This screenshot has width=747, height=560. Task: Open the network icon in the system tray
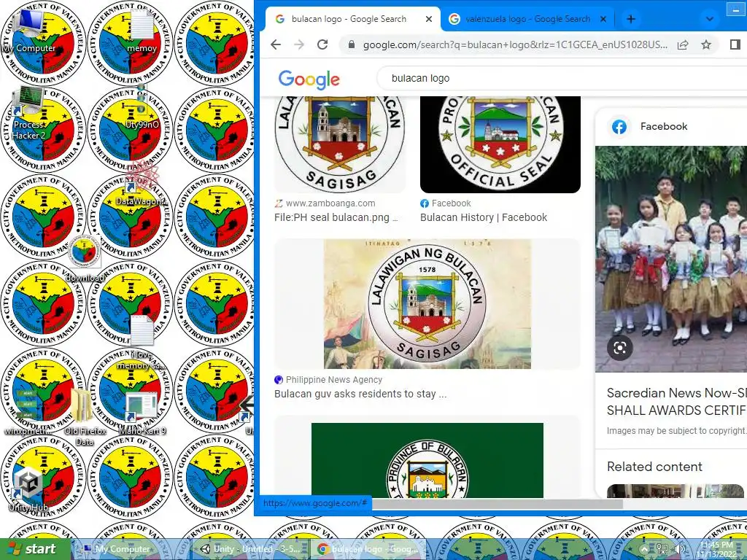(662, 549)
